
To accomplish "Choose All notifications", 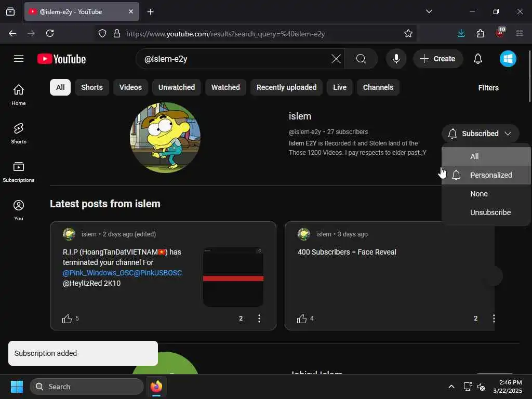I will coord(486,156).
